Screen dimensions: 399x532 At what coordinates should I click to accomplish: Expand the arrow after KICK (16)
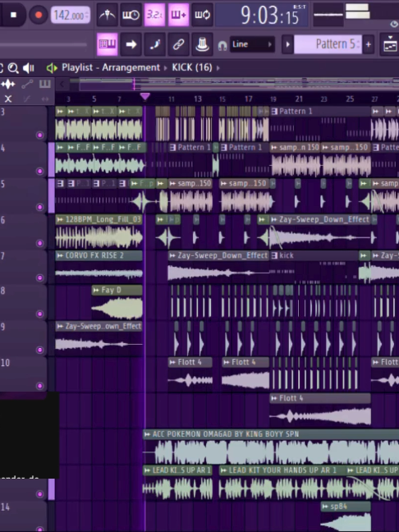click(x=218, y=68)
